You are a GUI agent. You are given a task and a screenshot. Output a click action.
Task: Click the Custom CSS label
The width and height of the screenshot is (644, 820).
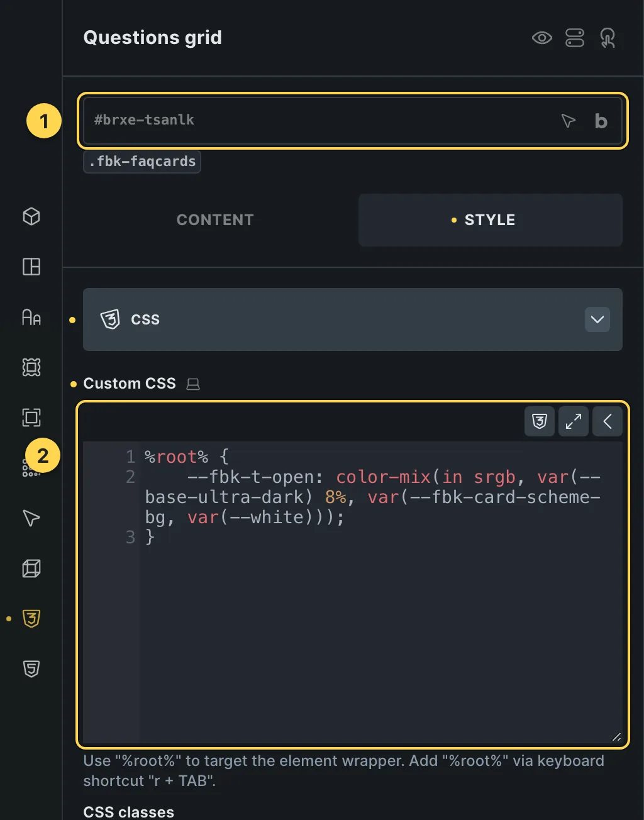coord(130,384)
